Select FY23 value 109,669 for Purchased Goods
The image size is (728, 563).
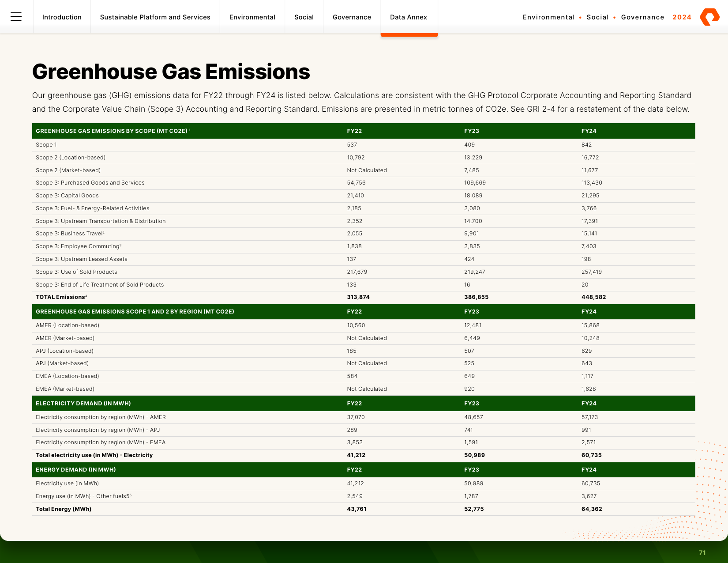[475, 183]
